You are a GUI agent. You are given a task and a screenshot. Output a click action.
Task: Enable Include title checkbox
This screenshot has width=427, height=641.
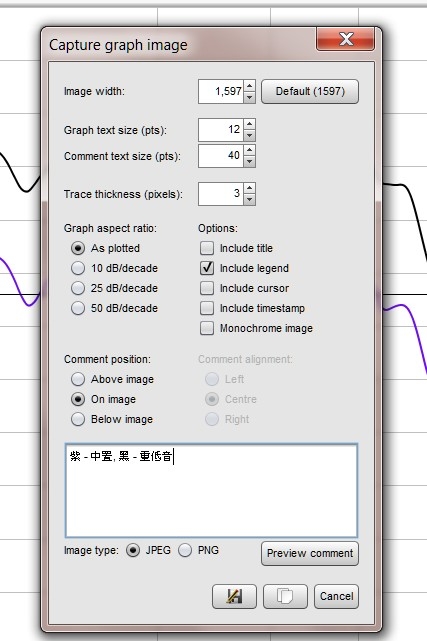click(x=207, y=248)
